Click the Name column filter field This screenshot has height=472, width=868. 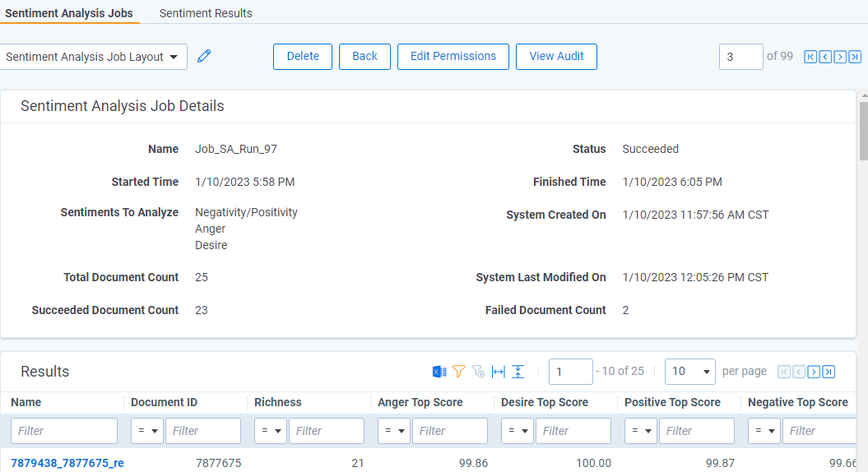(x=64, y=431)
